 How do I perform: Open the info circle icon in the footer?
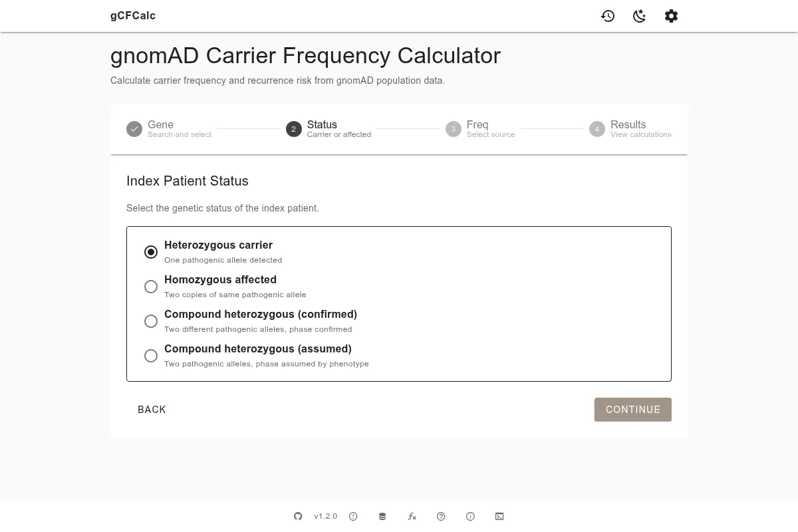(470, 516)
